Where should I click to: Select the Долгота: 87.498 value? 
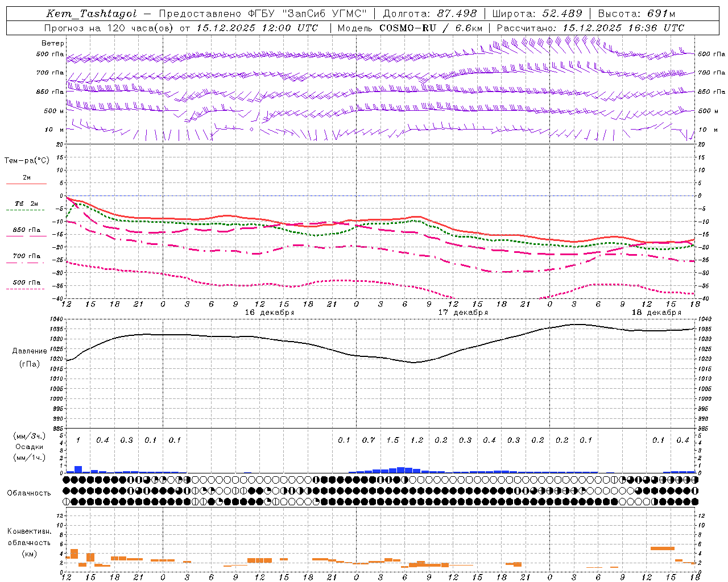tap(430, 14)
